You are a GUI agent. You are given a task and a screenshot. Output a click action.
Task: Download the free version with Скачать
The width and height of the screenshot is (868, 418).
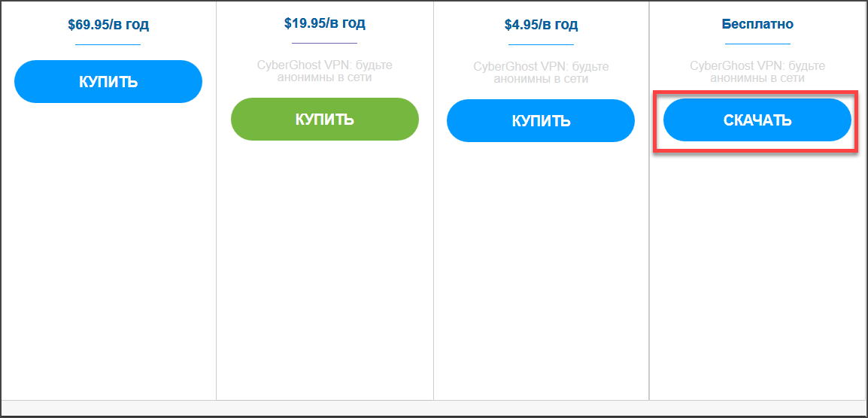[757, 120]
